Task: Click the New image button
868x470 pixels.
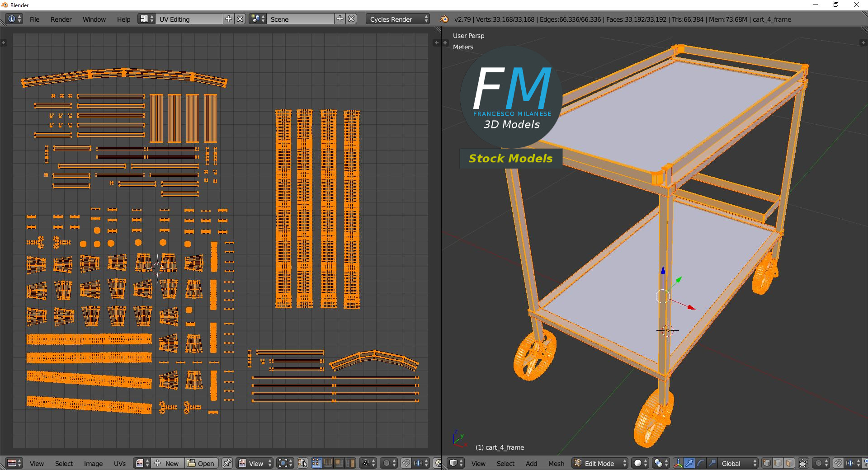Action: tap(167, 463)
